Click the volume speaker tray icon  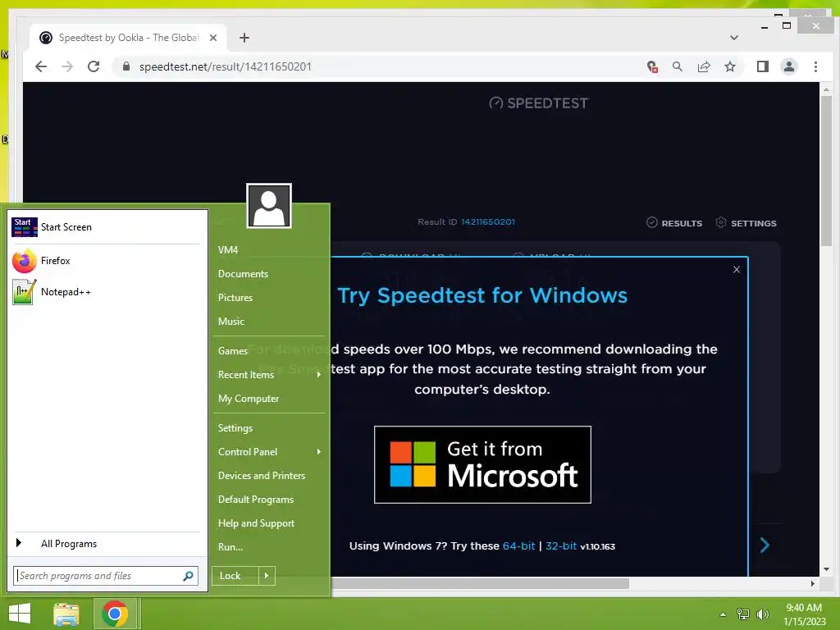click(762, 614)
